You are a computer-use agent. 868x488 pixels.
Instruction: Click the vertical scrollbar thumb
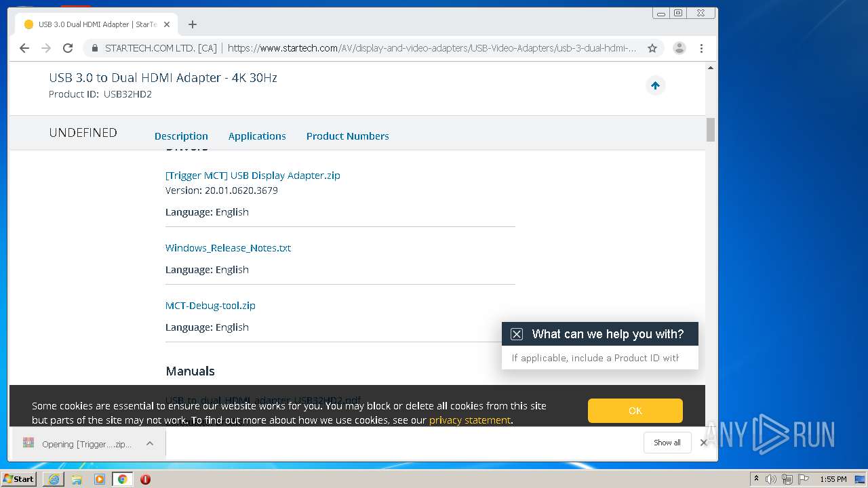click(x=711, y=130)
